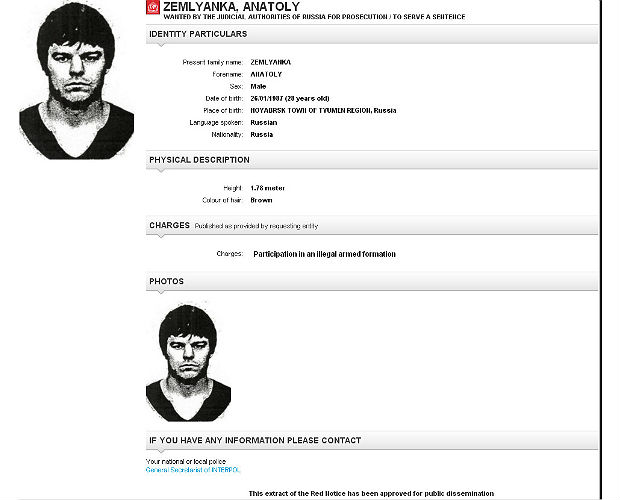The height and width of the screenshot is (500, 620).
Task: Click the large mugshot at top left
Action: (x=76, y=80)
